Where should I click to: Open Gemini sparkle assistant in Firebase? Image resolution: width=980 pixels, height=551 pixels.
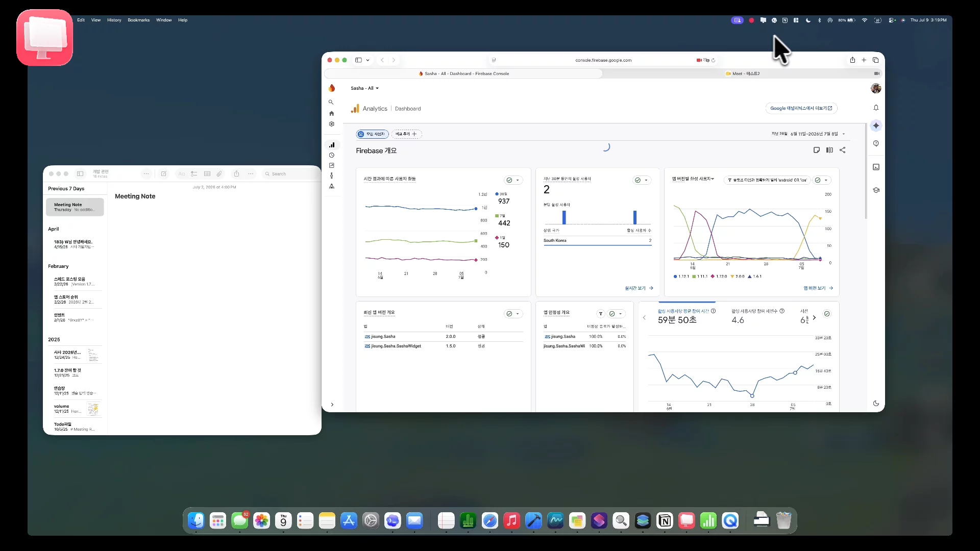click(876, 126)
